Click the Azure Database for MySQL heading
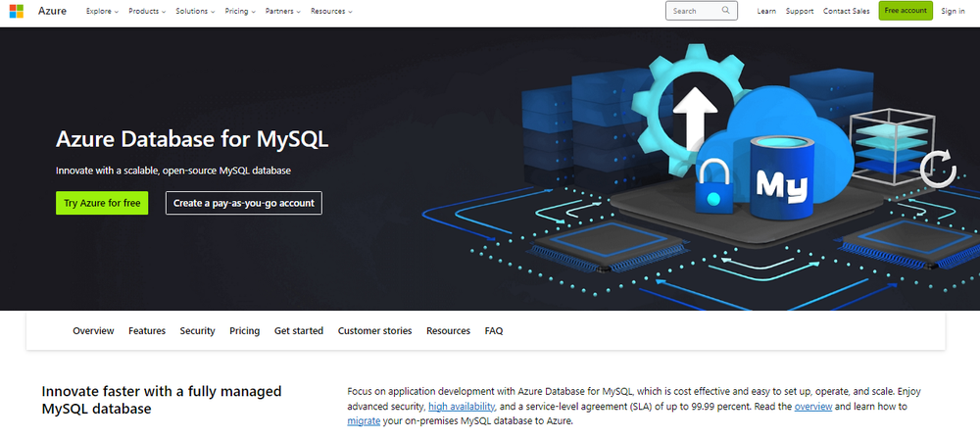Screen dimensions: 980x440 coord(192,139)
